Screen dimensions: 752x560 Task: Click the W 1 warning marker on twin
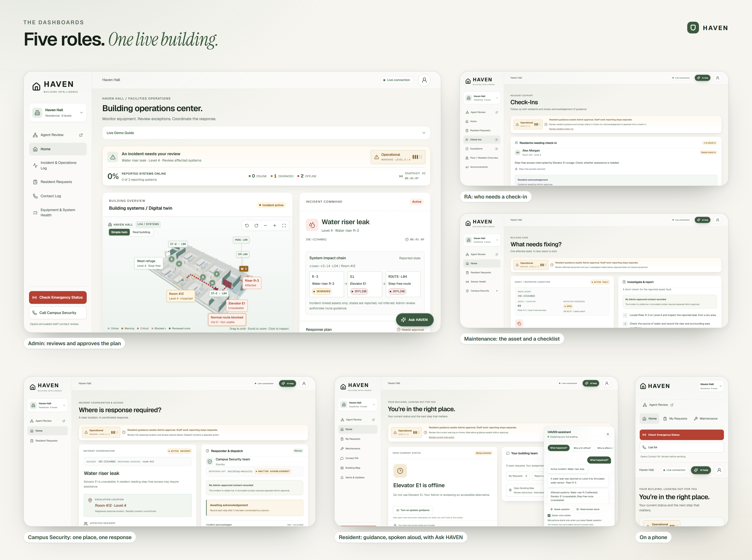click(x=244, y=269)
